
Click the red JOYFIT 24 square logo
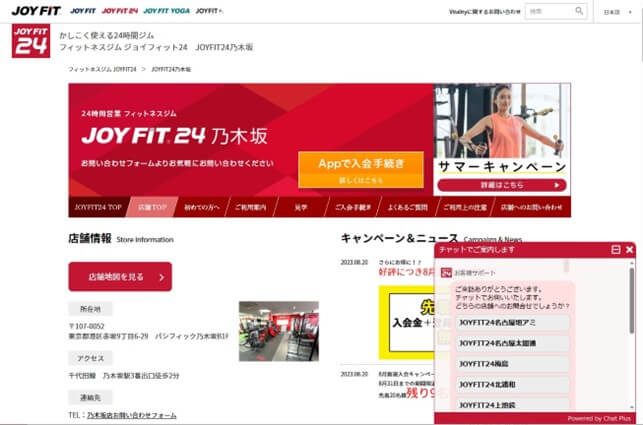click(30, 42)
